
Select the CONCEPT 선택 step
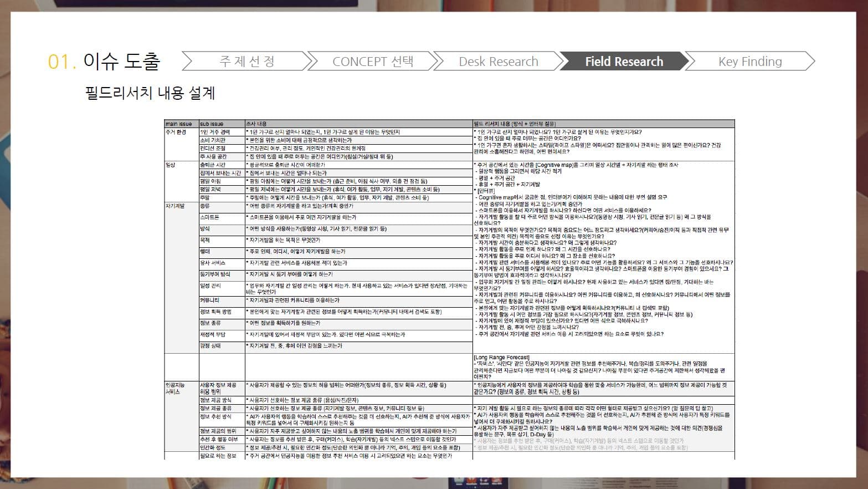373,61
